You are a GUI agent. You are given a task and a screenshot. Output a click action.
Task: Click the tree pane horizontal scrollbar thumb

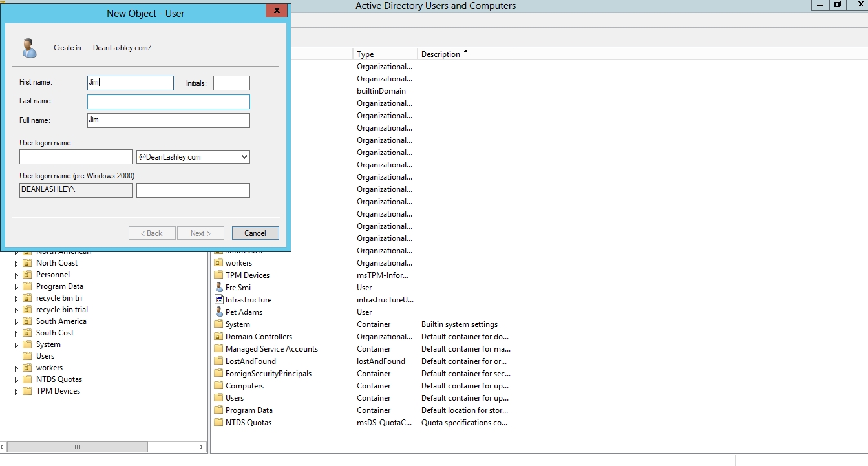click(78, 447)
